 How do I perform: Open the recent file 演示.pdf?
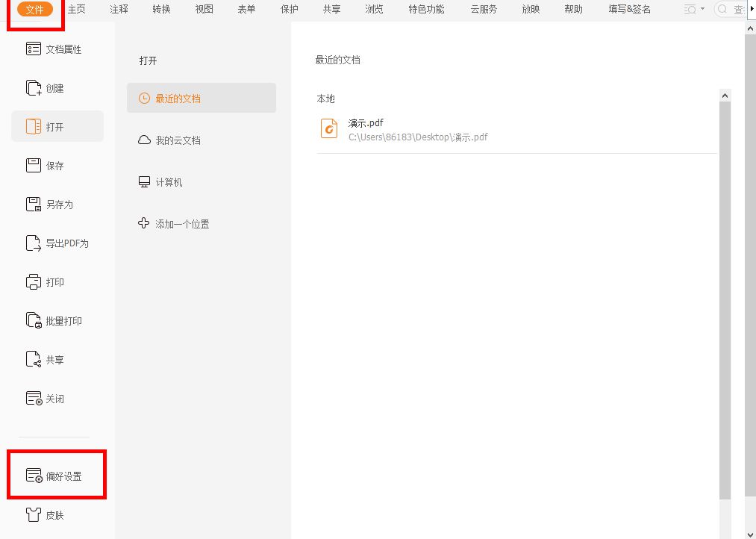click(365, 122)
